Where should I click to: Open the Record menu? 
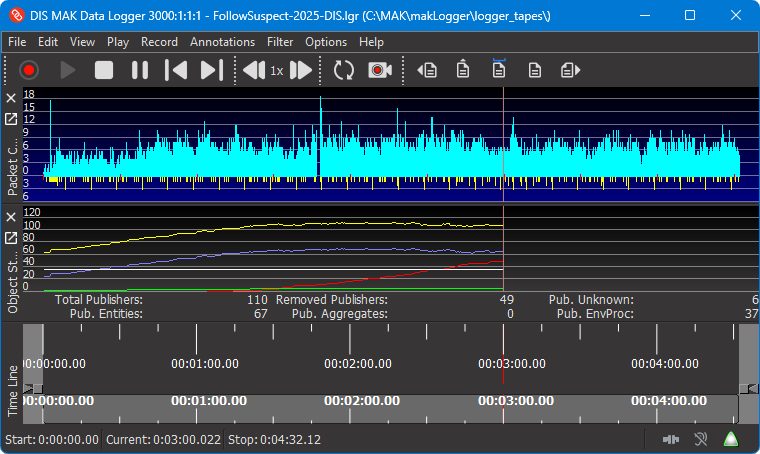pos(159,42)
